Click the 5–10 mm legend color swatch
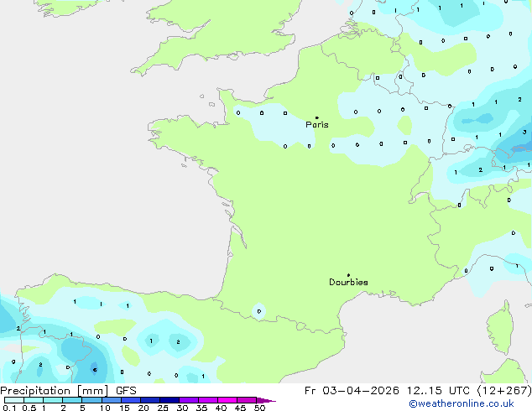The height and width of the screenshot is (411, 532). tap(91, 400)
